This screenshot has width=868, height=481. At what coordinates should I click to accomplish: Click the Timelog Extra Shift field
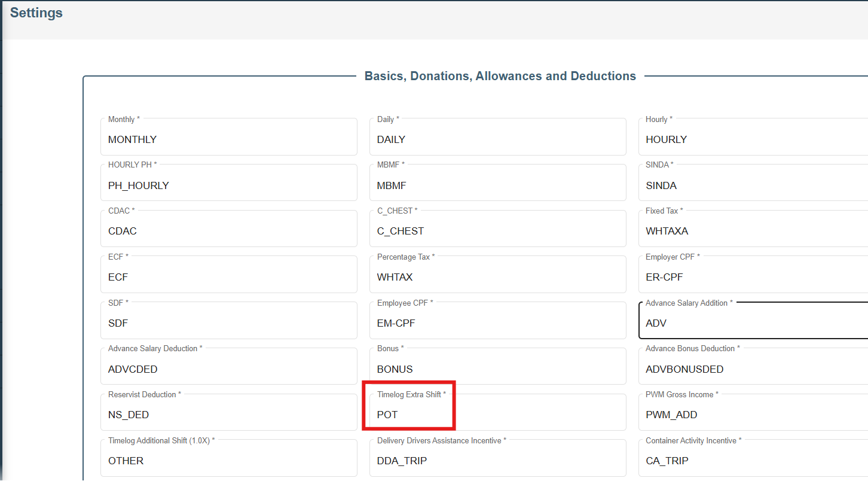pos(497,415)
